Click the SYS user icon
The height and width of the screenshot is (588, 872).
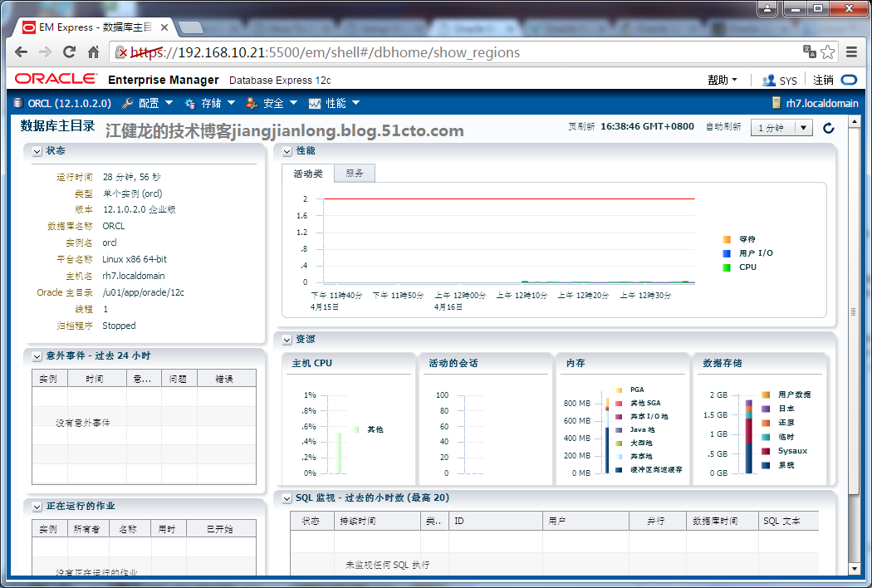[768, 80]
